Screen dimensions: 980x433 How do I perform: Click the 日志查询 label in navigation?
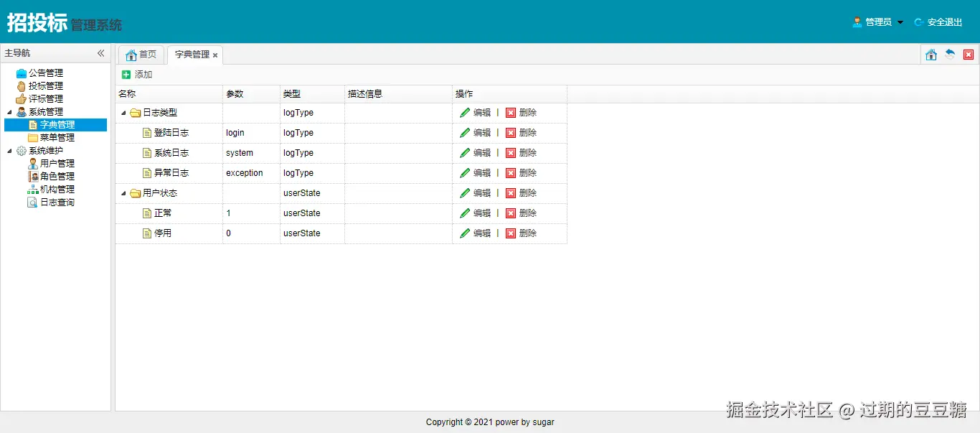click(57, 202)
